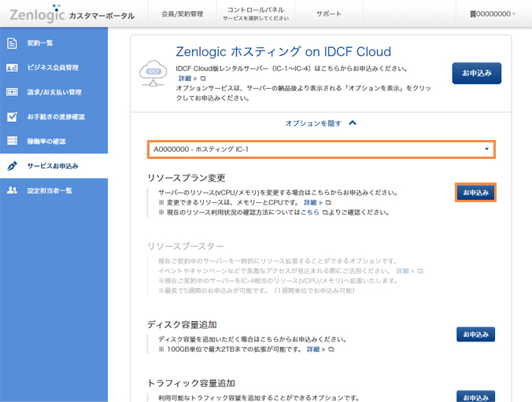The width and height of the screenshot is (532, 402).
Task: Click the chevron next to オプションを隠す
Action: (353, 123)
